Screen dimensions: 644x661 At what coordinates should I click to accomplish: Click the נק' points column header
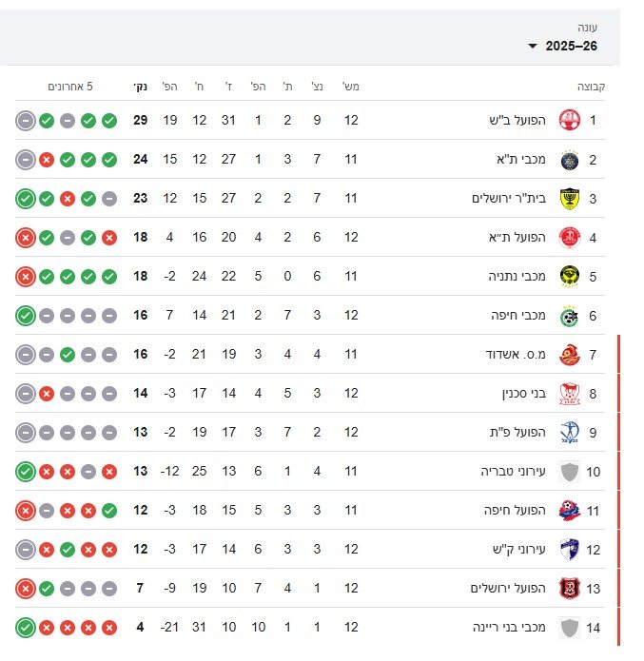click(140, 87)
